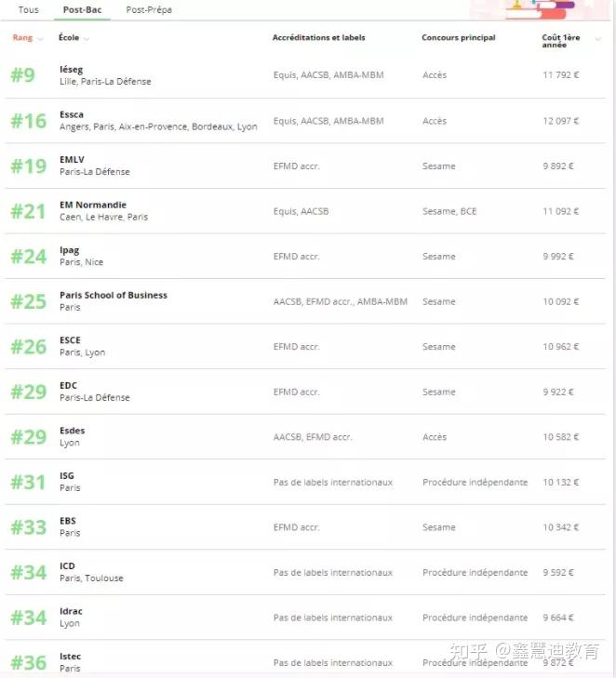Open the Iéseg school link

click(x=71, y=70)
